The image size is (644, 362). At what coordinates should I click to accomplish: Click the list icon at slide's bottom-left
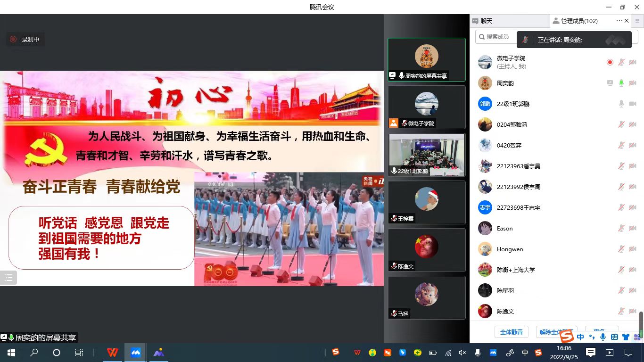[8, 278]
